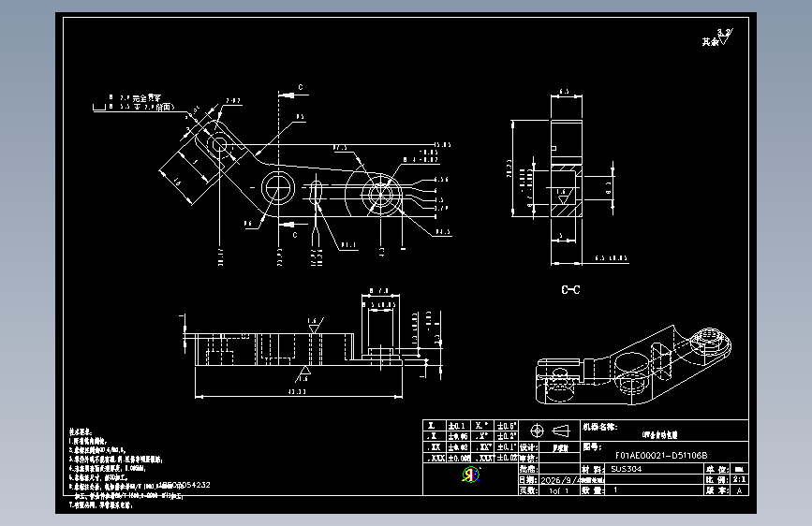Screen dimensions: 812x526
Task: Click the 图号 label
Action: 592,446
